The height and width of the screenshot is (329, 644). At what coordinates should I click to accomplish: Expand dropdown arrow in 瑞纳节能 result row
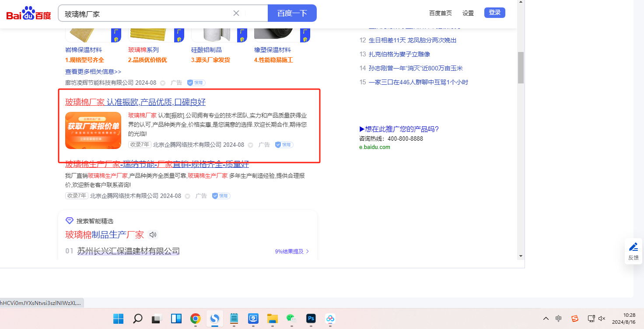[187, 196]
